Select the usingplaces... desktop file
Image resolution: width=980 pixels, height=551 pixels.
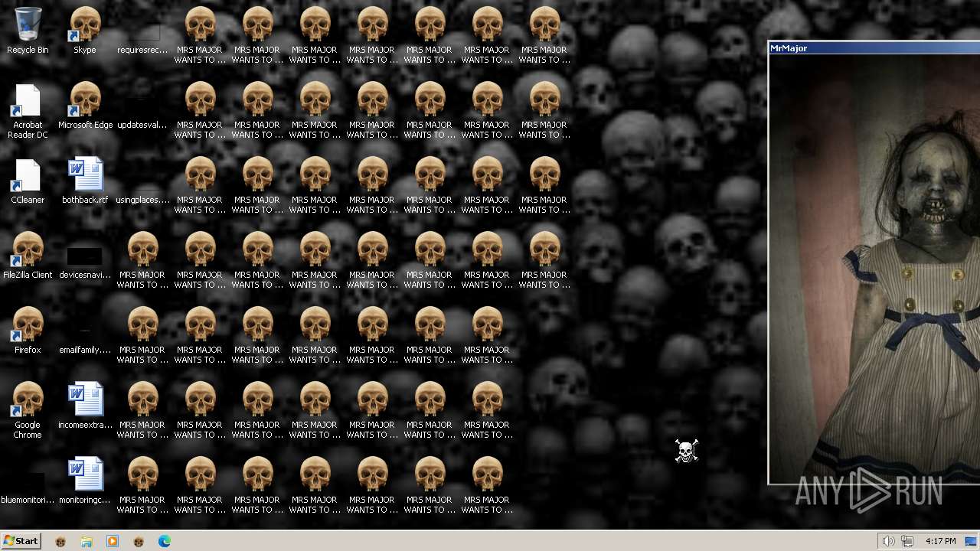tap(142, 181)
